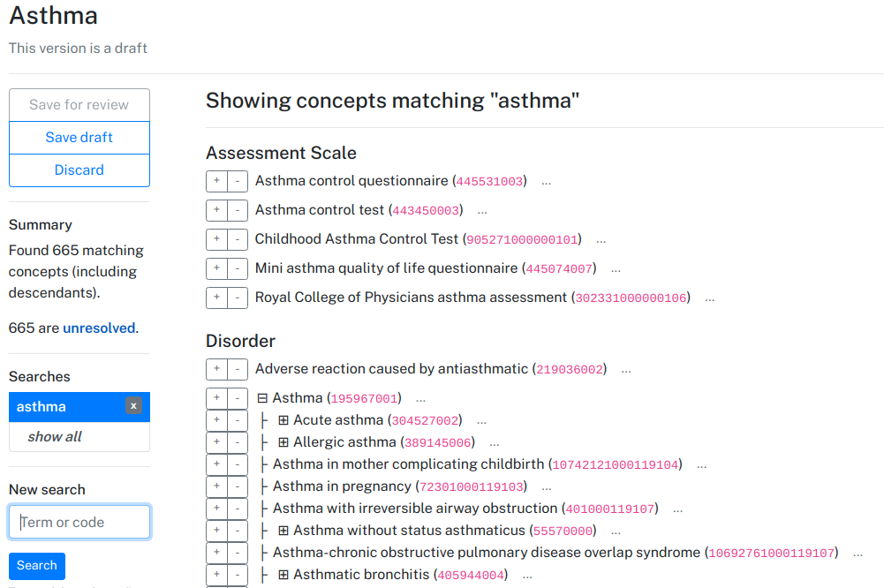The height and width of the screenshot is (588, 884).
Task: Expand the Acute asthma node
Action: tap(283, 420)
